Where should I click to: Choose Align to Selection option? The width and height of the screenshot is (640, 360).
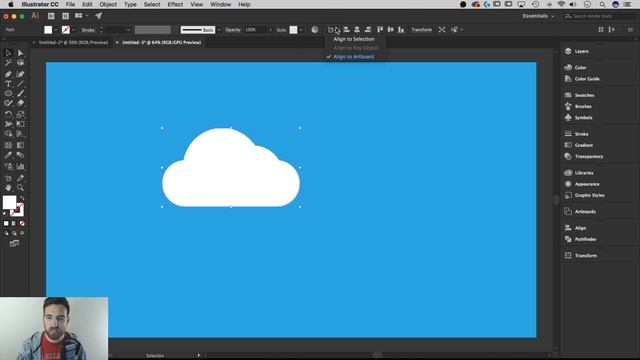coord(353,39)
